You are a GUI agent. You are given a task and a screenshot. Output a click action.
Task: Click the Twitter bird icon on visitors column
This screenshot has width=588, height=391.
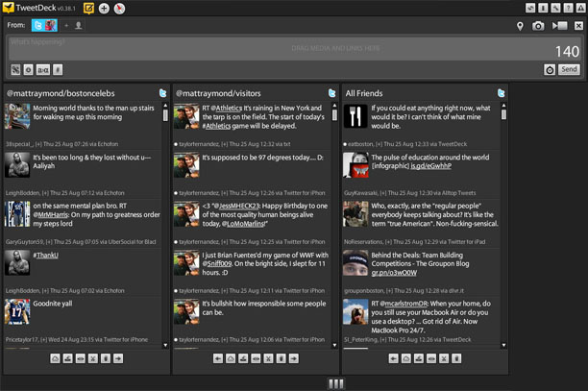pos(331,93)
